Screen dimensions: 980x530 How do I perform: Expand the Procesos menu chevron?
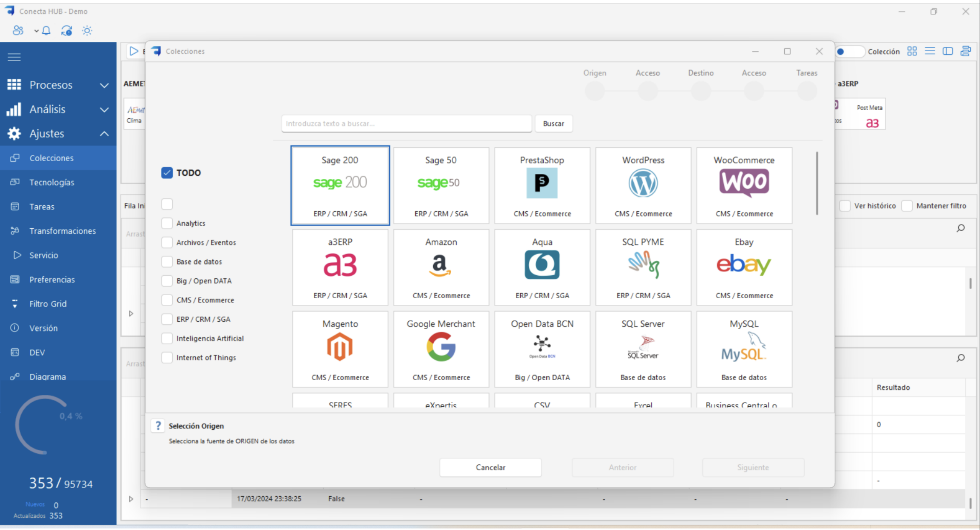(x=104, y=85)
